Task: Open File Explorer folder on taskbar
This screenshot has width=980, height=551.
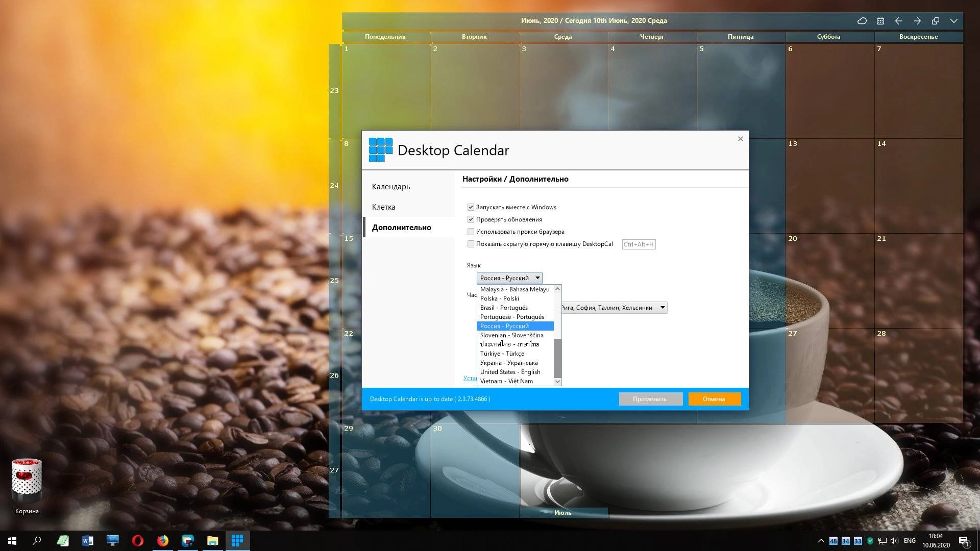Action: click(213, 541)
